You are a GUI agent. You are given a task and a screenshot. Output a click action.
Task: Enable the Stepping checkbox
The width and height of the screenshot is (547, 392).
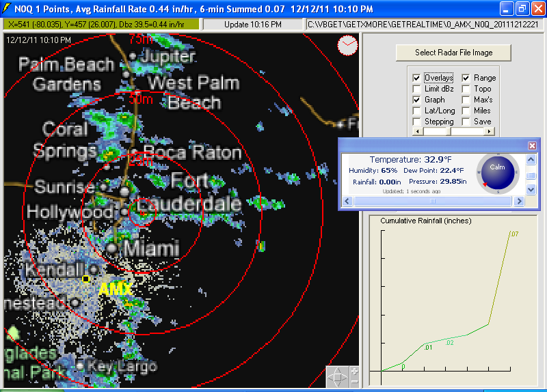click(416, 122)
